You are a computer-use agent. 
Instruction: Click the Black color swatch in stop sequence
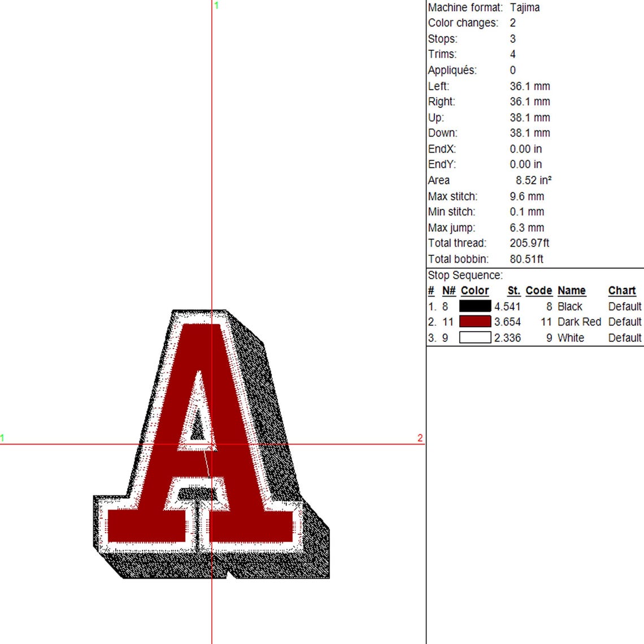click(475, 306)
